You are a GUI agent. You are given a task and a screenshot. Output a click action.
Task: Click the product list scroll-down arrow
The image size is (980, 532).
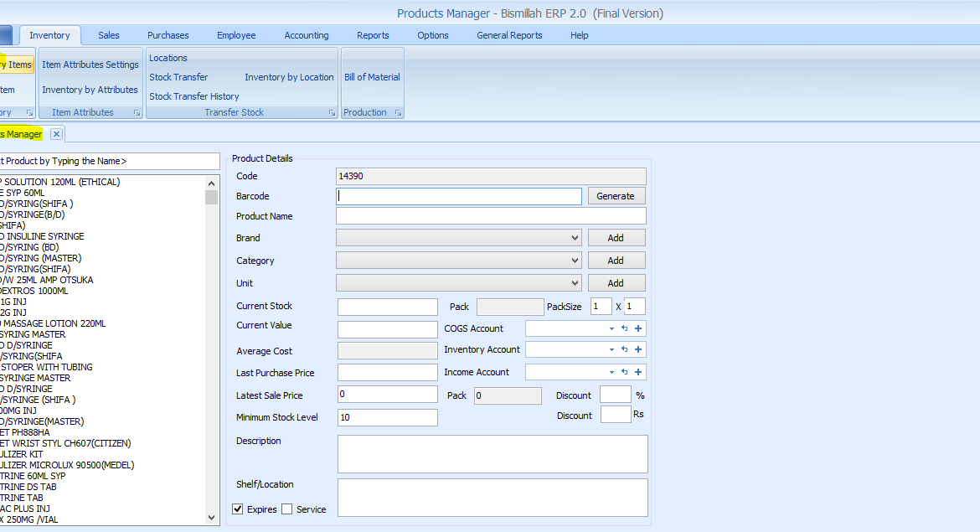[212, 519]
